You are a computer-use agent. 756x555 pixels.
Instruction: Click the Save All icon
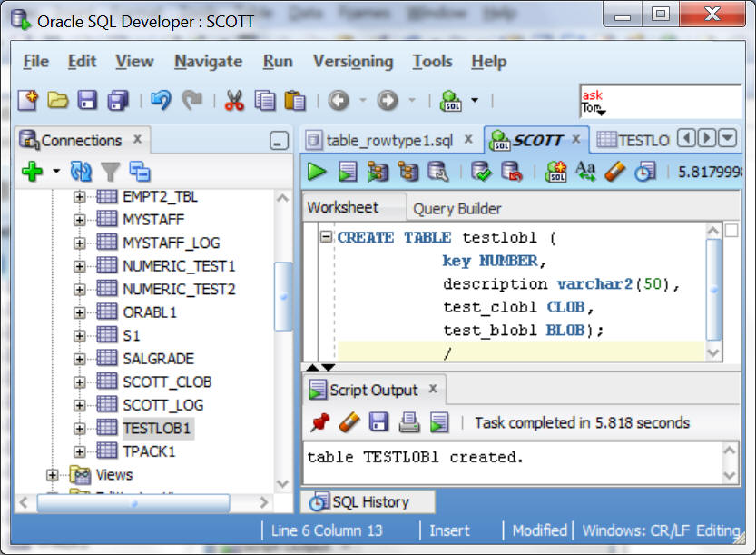118,101
